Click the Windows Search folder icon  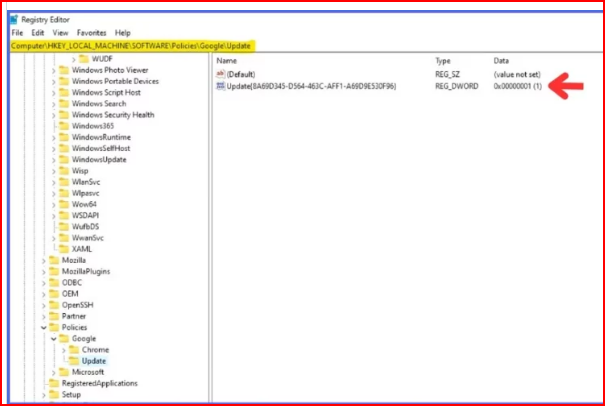[64, 104]
